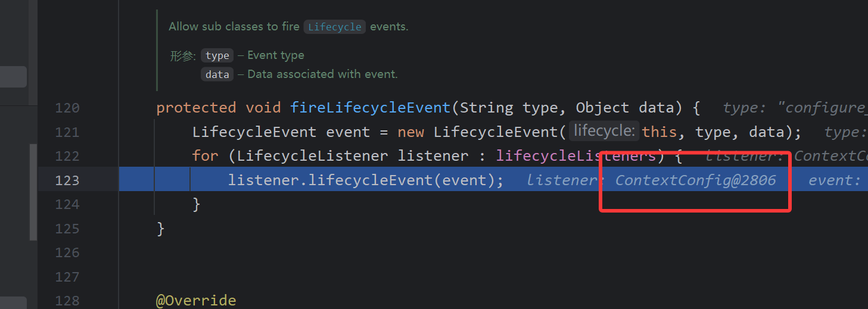Click line number 122 in the gutter
This screenshot has height=309, width=868.
point(67,156)
